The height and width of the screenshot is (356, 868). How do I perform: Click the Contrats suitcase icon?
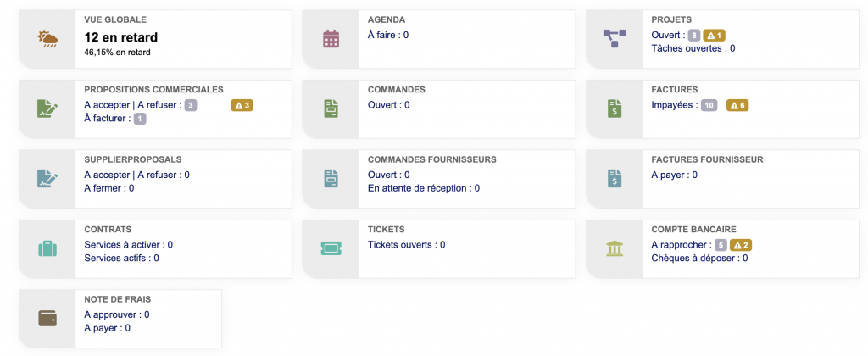click(47, 248)
